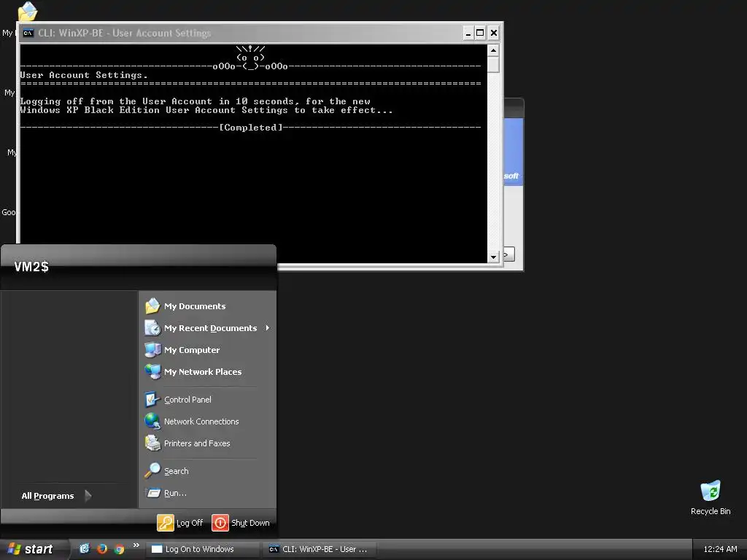Open the Recycle Bin desktop icon

(711, 497)
